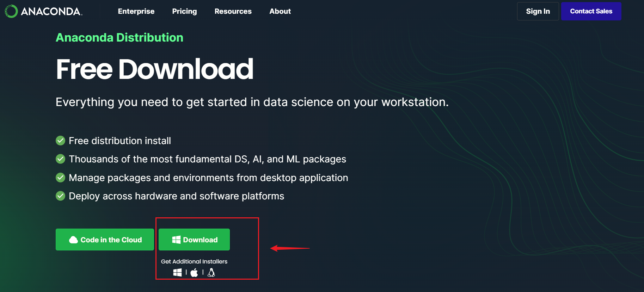The width and height of the screenshot is (644, 292).
Task: Open the Enterprise menu
Action: tap(136, 11)
